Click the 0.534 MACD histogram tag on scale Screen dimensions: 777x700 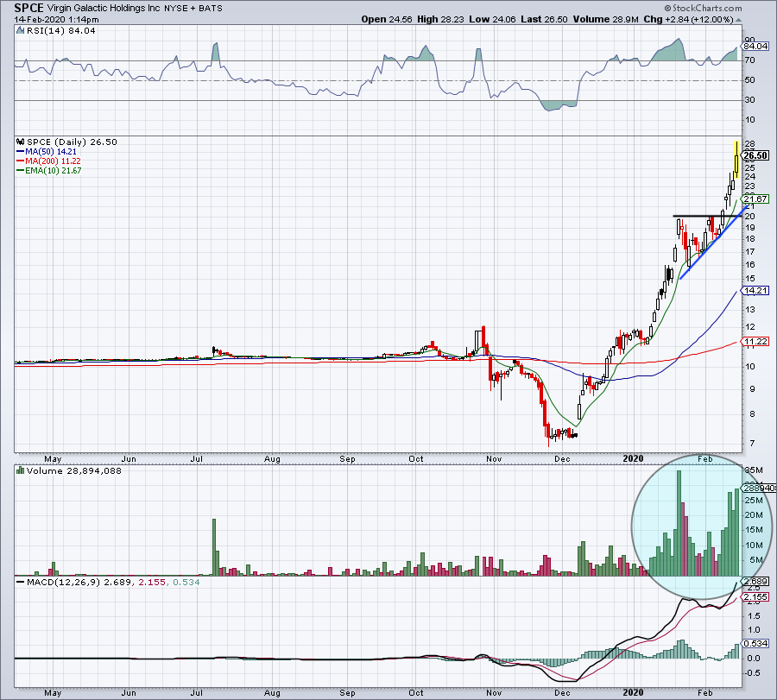point(756,644)
